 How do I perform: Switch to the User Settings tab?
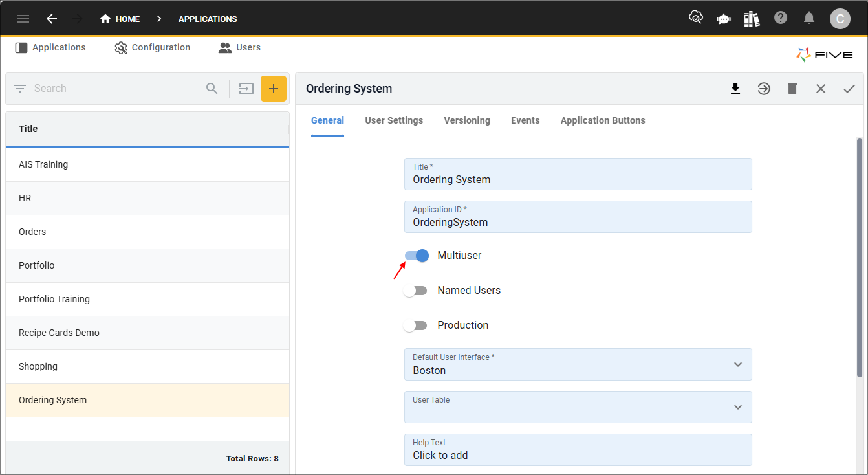(x=394, y=120)
